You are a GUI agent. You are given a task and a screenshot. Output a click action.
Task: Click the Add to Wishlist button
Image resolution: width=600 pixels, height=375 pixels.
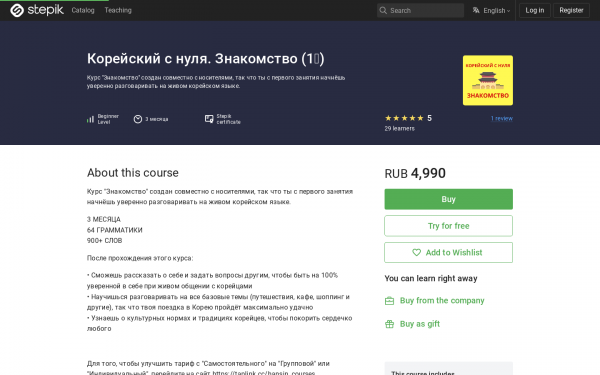click(448, 253)
